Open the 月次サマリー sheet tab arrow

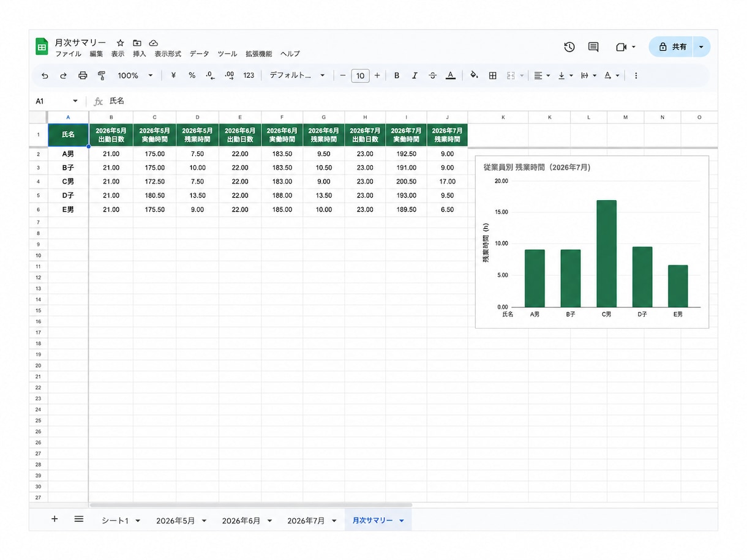(402, 521)
